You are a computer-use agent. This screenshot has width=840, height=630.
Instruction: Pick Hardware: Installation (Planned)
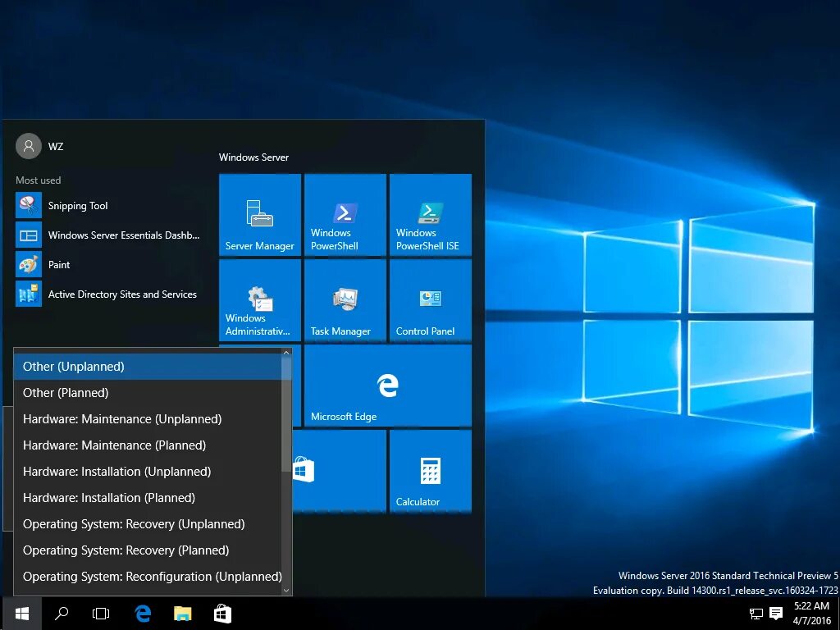click(x=148, y=498)
